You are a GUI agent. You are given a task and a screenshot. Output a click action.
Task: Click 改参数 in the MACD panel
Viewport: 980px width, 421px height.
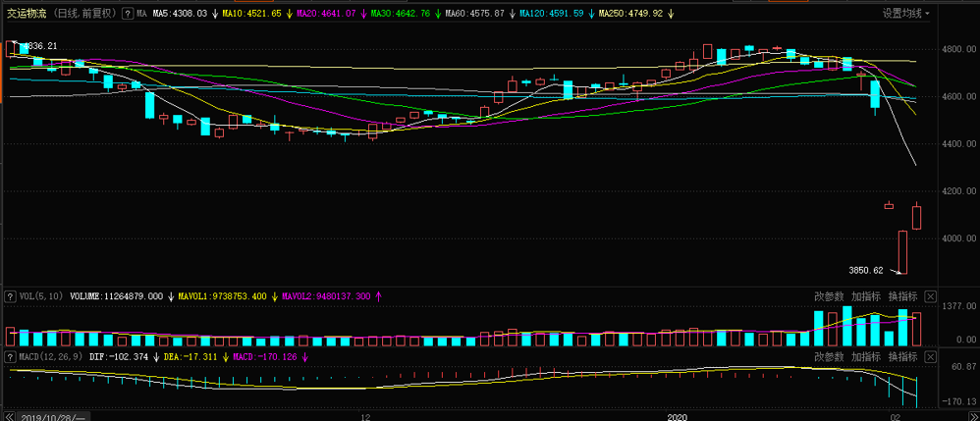[830, 356]
